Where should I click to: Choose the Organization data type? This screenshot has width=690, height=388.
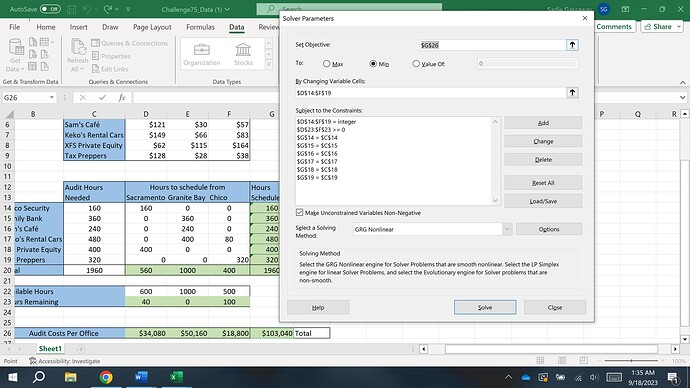202,54
